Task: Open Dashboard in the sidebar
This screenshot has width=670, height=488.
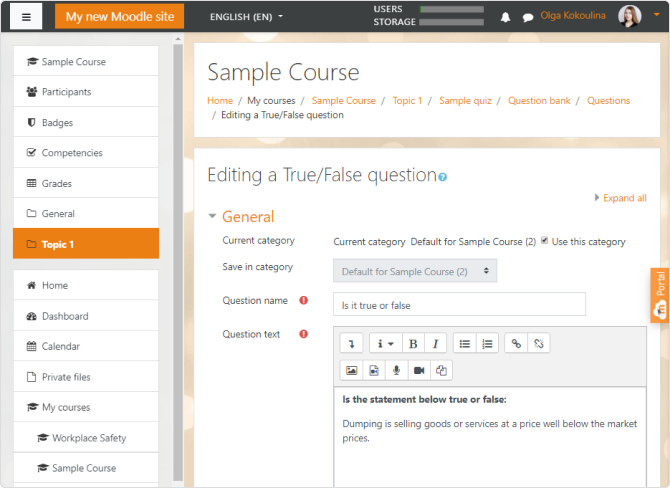Action: point(86,316)
